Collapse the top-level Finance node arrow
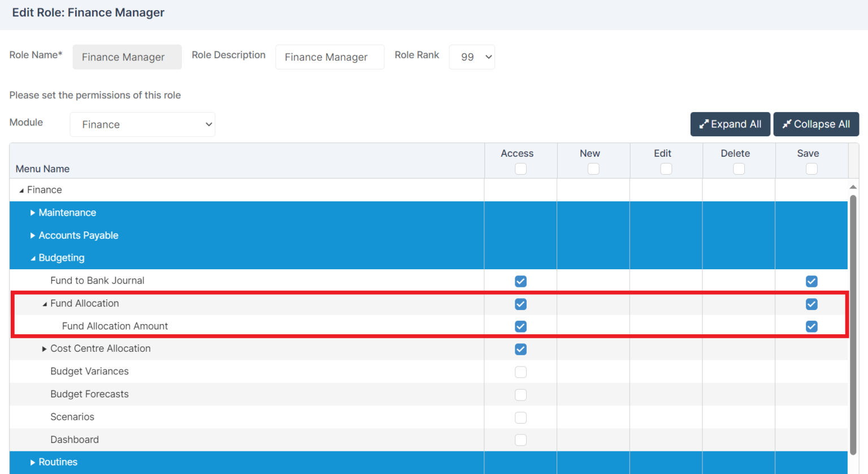This screenshot has width=868, height=474. pos(21,191)
